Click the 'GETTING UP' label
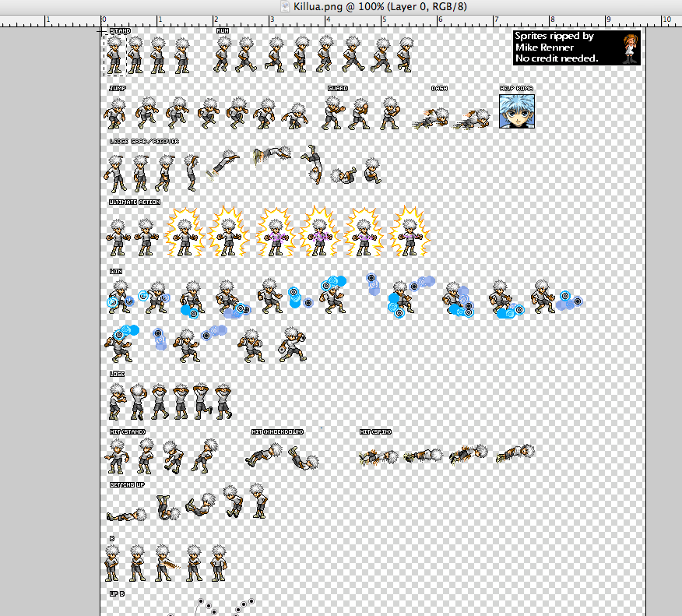Screen dimensions: 682x616 point(127,485)
